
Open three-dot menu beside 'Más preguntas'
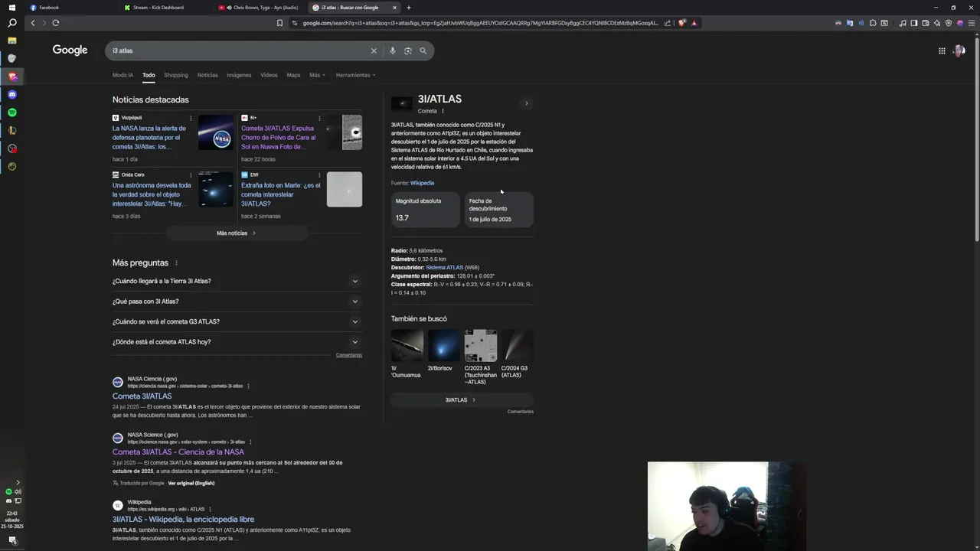point(176,263)
